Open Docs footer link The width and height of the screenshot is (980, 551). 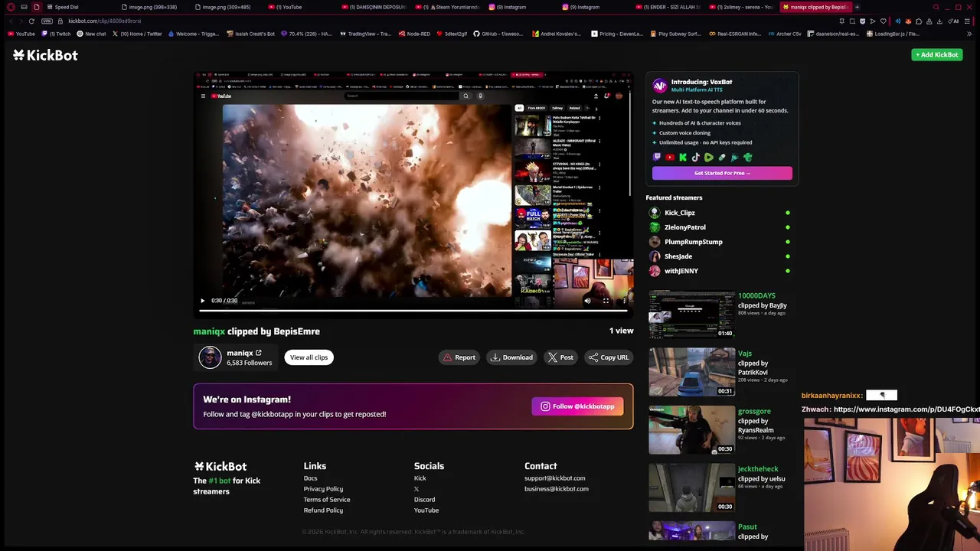click(310, 478)
